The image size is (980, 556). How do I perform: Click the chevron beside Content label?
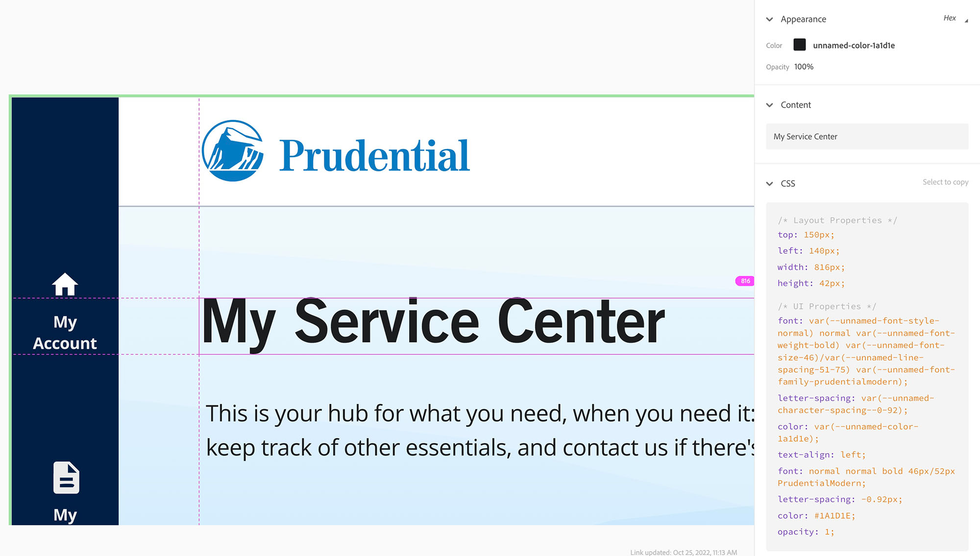point(771,104)
